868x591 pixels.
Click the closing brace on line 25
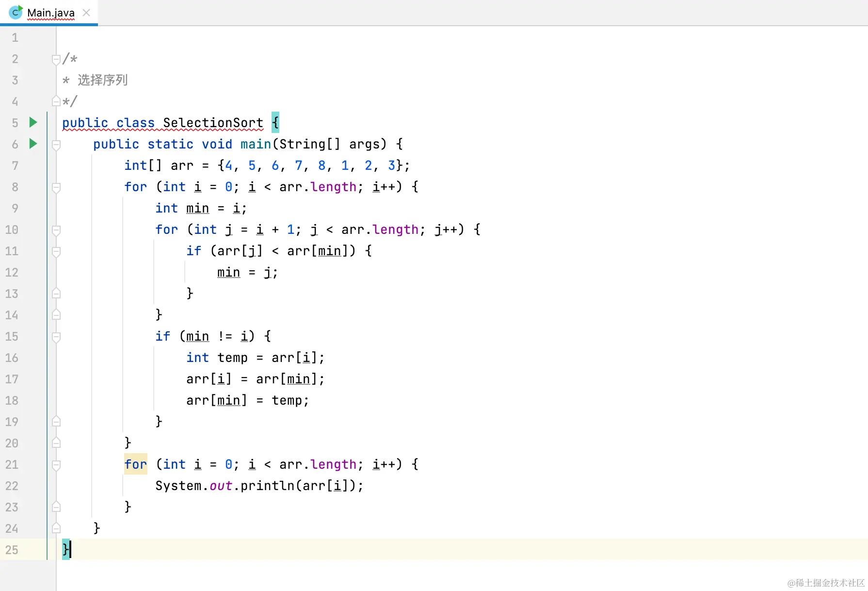coord(66,550)
